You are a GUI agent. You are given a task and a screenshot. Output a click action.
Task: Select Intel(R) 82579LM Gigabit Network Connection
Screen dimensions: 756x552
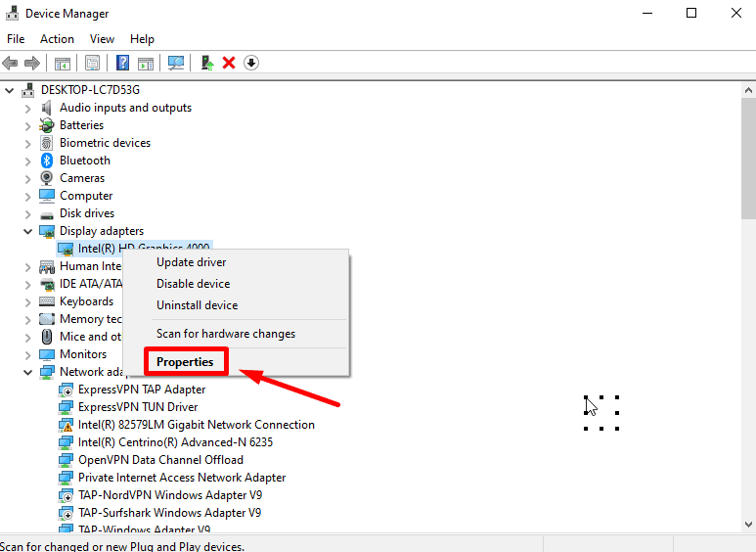click(x=197, y=425)
